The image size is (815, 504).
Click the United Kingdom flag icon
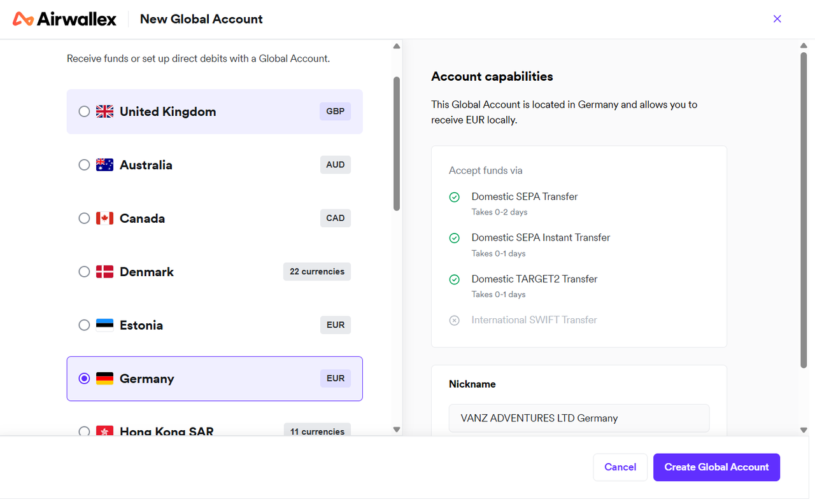point(104,111)
